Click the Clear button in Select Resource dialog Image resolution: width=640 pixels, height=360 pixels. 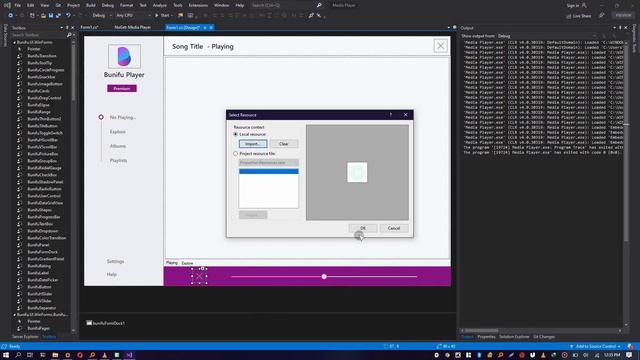tap(284, 144)
